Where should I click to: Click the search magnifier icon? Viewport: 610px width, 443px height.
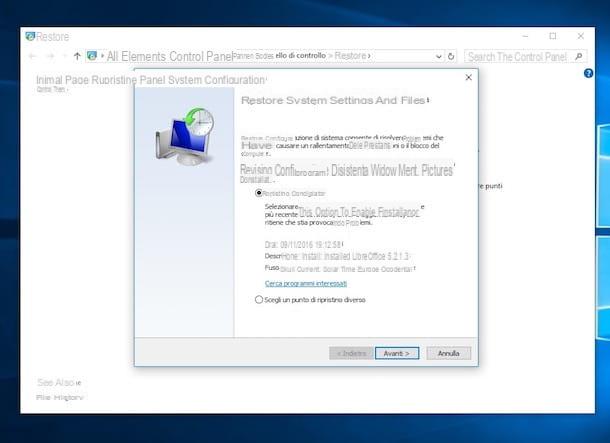(x=578, y=57)
